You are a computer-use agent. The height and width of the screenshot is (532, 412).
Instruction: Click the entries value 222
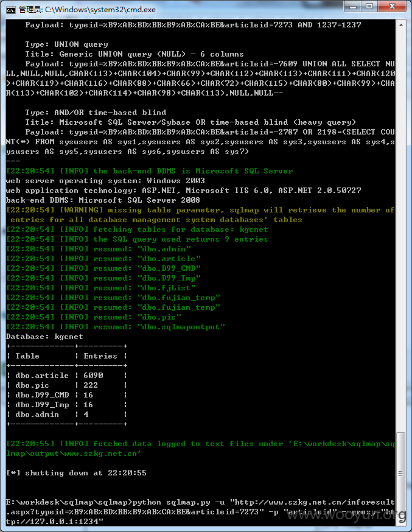pyautogui.click(x=91, y=385)
